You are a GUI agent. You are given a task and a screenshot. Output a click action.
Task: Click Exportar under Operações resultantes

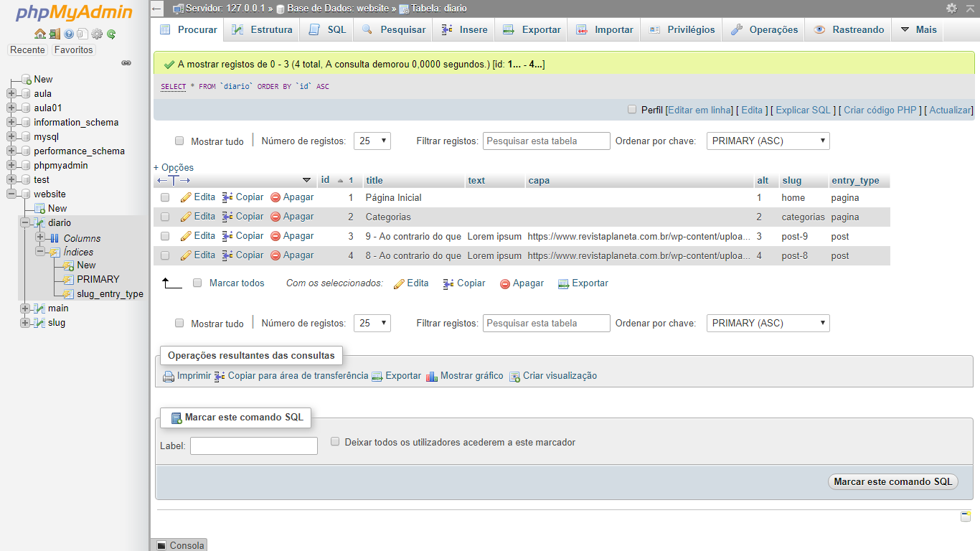point(396,376)
